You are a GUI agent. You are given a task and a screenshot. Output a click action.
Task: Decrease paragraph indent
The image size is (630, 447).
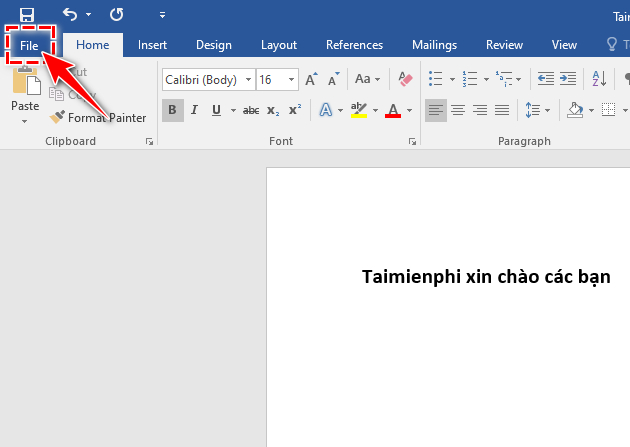(x=546, y=79)
